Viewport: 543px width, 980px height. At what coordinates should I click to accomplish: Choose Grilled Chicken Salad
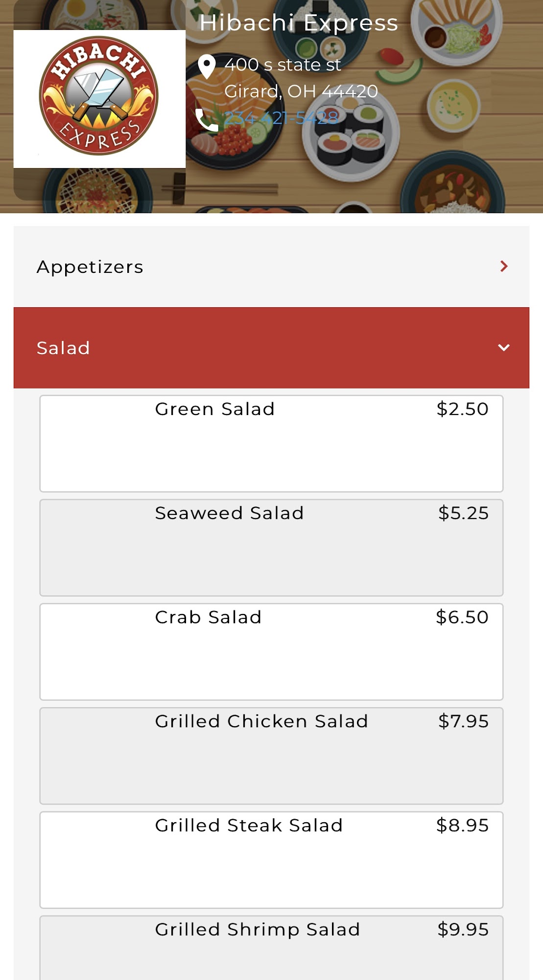coord(261,721)
